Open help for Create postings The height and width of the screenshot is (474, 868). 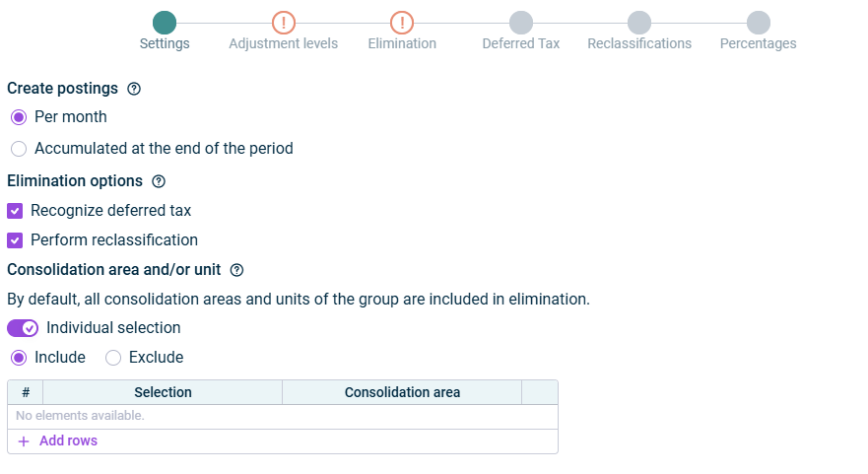click(x=134, y=89)
